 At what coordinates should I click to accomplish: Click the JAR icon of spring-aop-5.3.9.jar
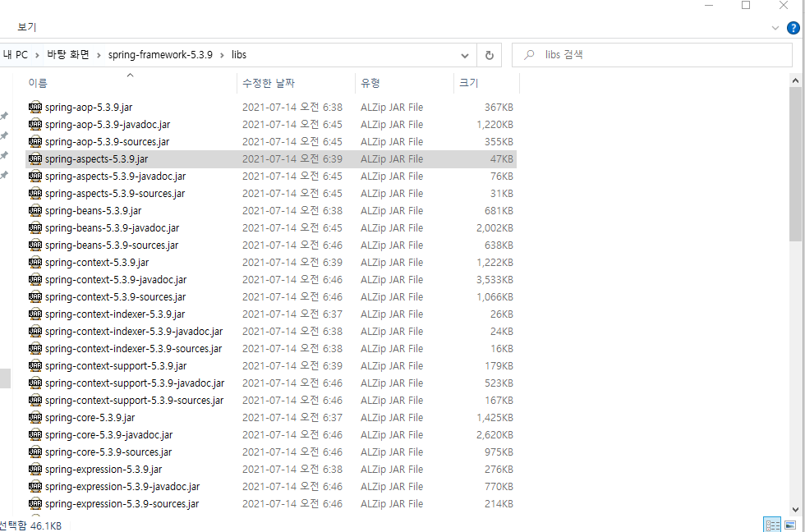(34, 108)
